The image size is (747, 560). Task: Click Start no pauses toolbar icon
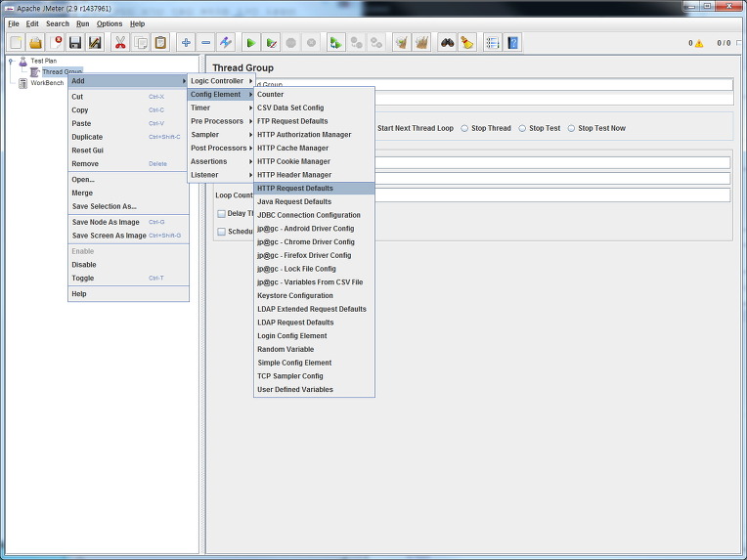point(271,43)
